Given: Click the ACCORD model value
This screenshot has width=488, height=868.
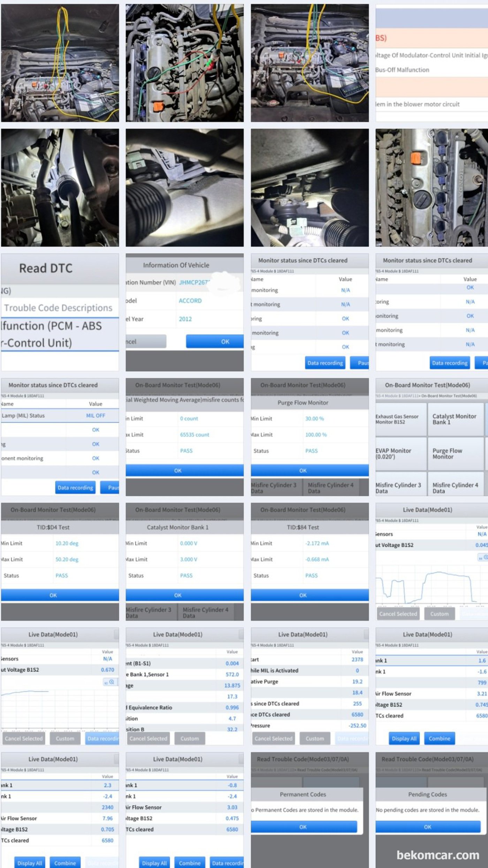Looking at the screenshot, I should tap(190, 301).
